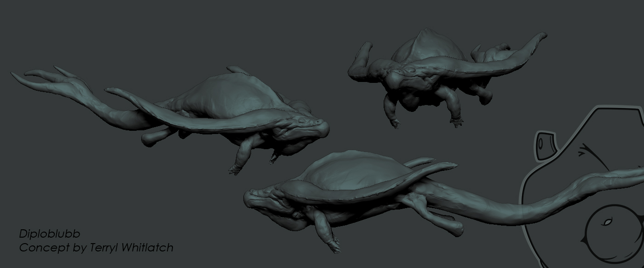Click the "Concept by Terryl Whitlatch" credit line
644x268 pixels.
point(96,248)
